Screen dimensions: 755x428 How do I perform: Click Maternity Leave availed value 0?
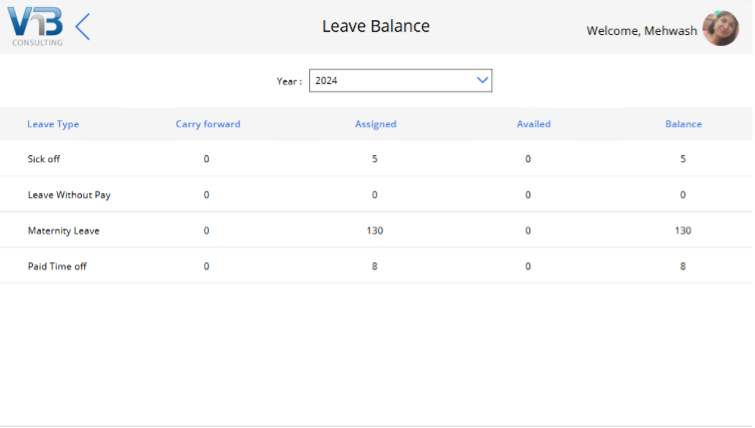click(528, 231)
